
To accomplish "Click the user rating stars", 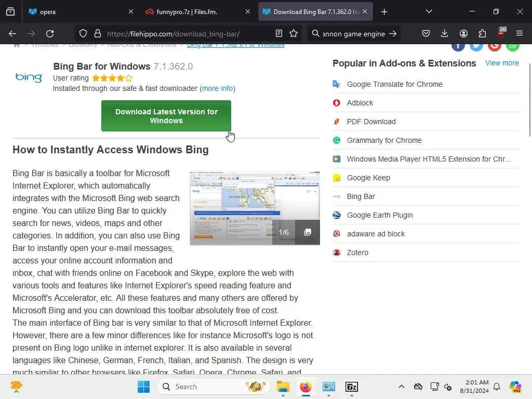I will click(x=112, y=78).
